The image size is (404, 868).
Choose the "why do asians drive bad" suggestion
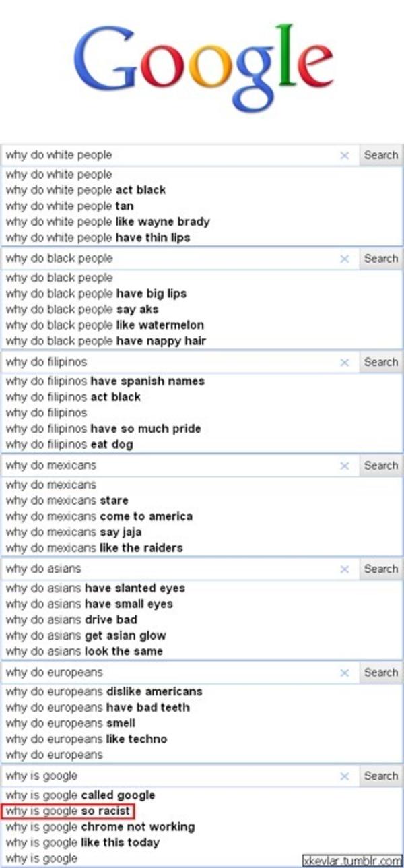[x=67, y=619]
